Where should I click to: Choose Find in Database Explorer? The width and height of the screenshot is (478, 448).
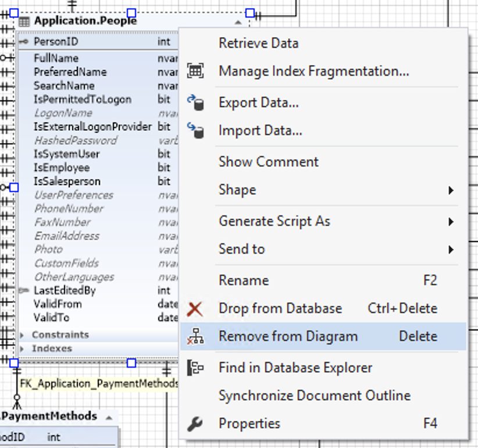click(x=323, y=368)
